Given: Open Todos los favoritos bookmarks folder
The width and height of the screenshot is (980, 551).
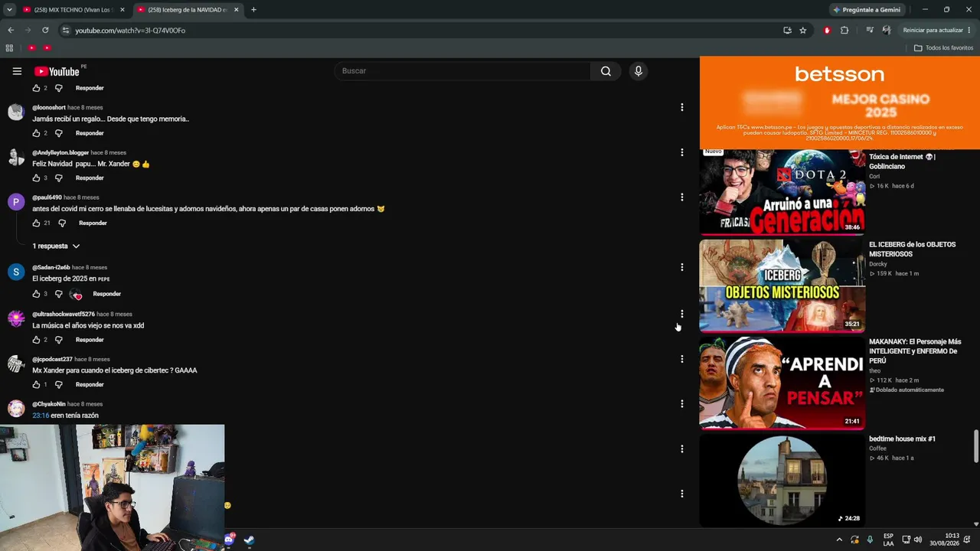Looking at the screenshot, I should pos(943,48).
